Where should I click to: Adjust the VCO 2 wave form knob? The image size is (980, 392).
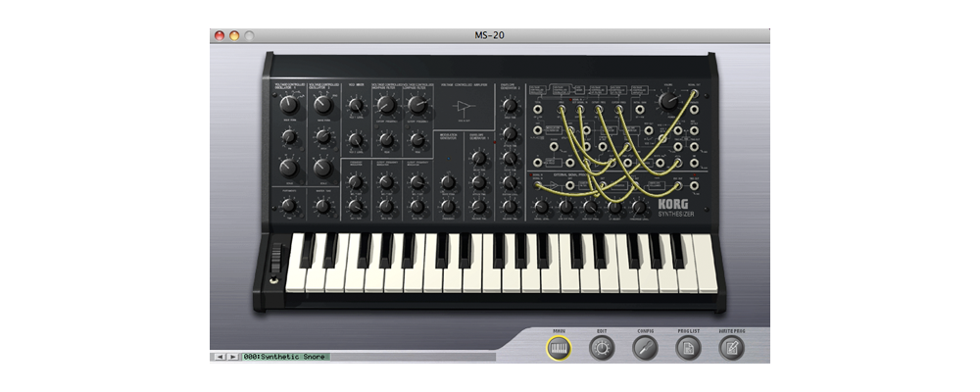(322, 105)
